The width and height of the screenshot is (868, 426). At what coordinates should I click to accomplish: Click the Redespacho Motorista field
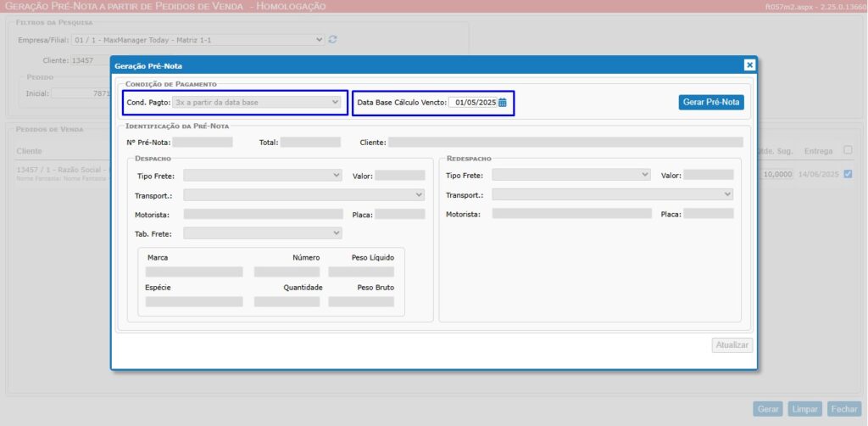[572, 214]
